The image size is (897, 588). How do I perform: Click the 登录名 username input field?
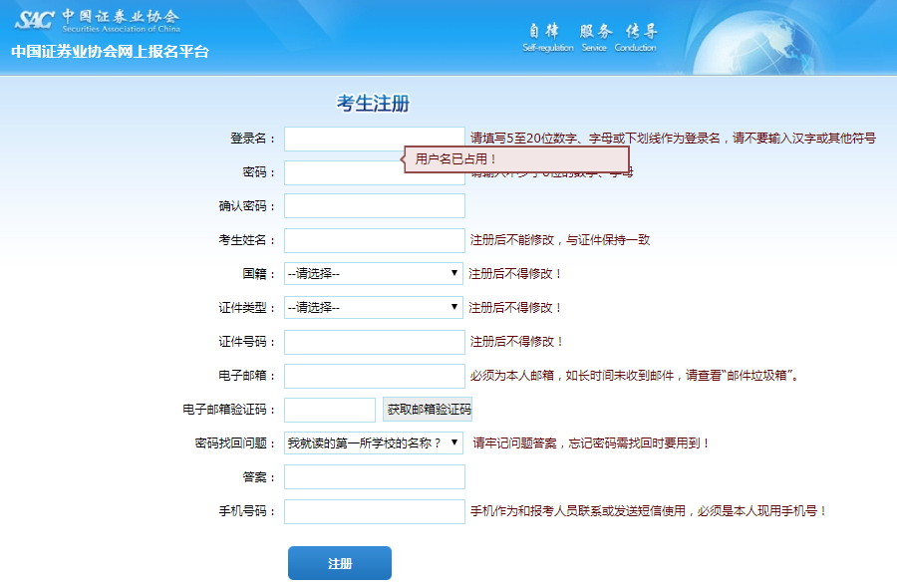(374, 139)
